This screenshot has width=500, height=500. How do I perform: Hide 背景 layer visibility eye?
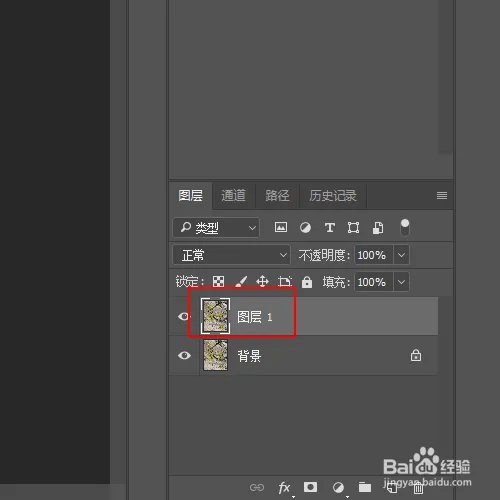(184, 355)
